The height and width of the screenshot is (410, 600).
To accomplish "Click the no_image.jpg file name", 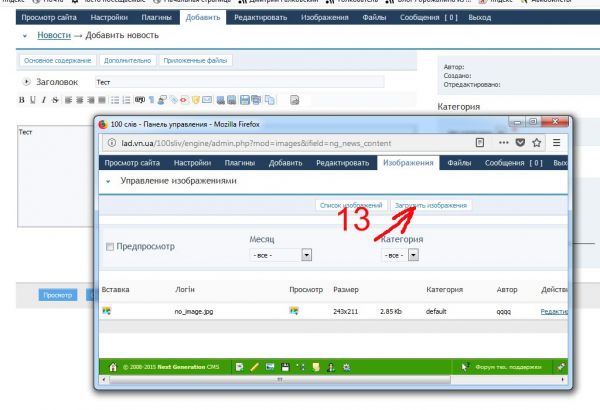I will [194, 311].
